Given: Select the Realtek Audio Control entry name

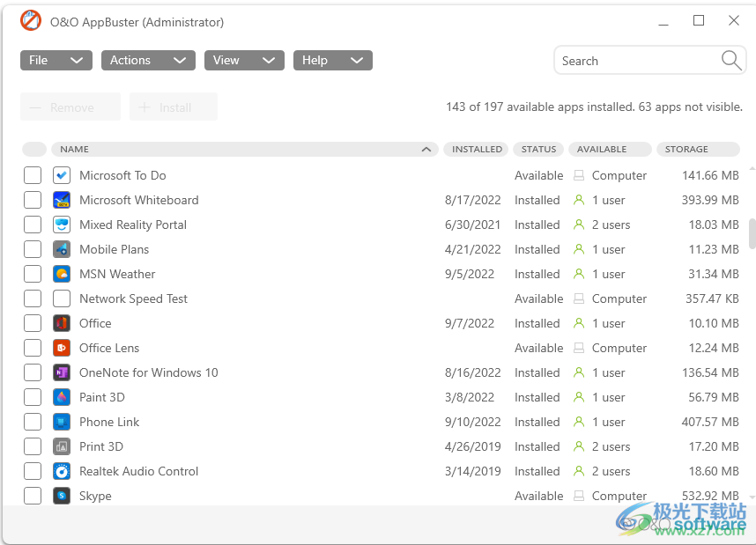Looking at the screenshot, I should tap(139, 471).
